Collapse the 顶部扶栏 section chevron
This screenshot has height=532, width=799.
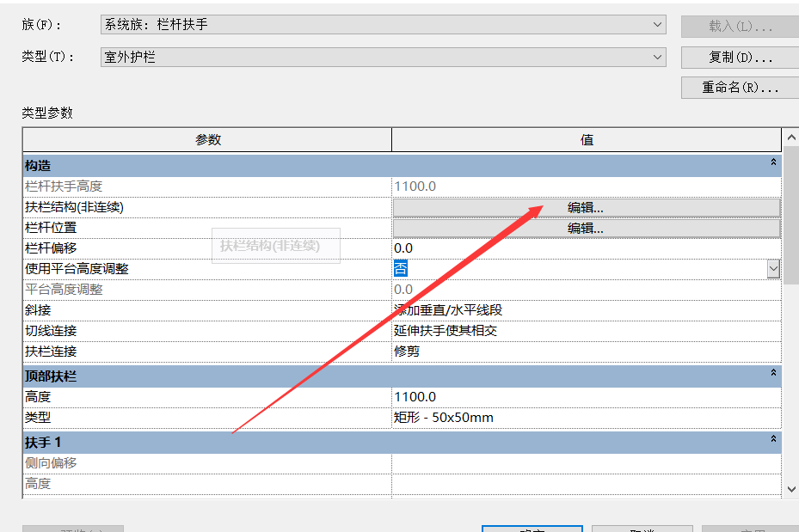coord(773,374)
